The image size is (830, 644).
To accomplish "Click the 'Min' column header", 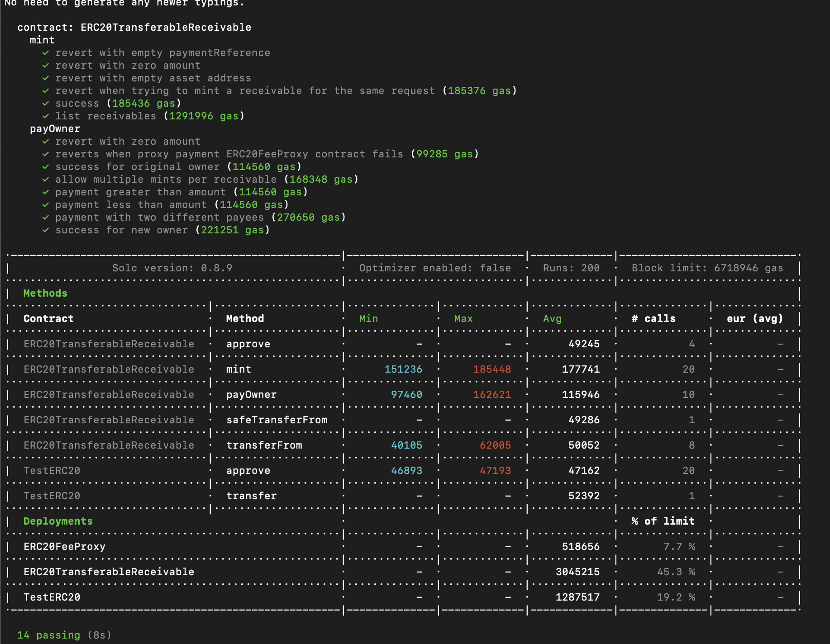I will click(368, 319).
